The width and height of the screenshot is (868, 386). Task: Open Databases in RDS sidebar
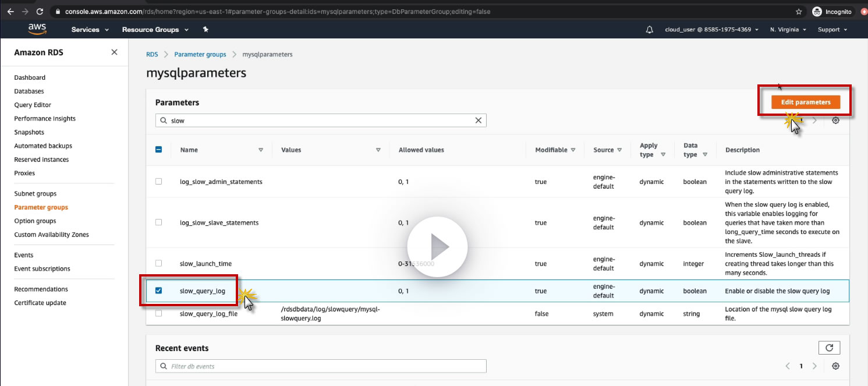(x=29, y=91)
